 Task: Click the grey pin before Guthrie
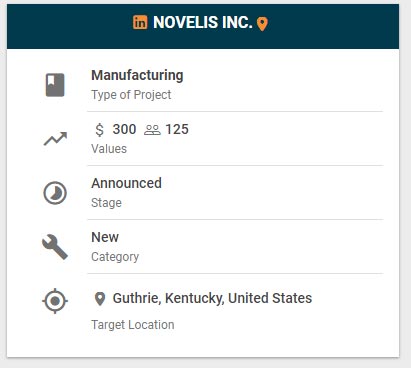click(100, 299)
